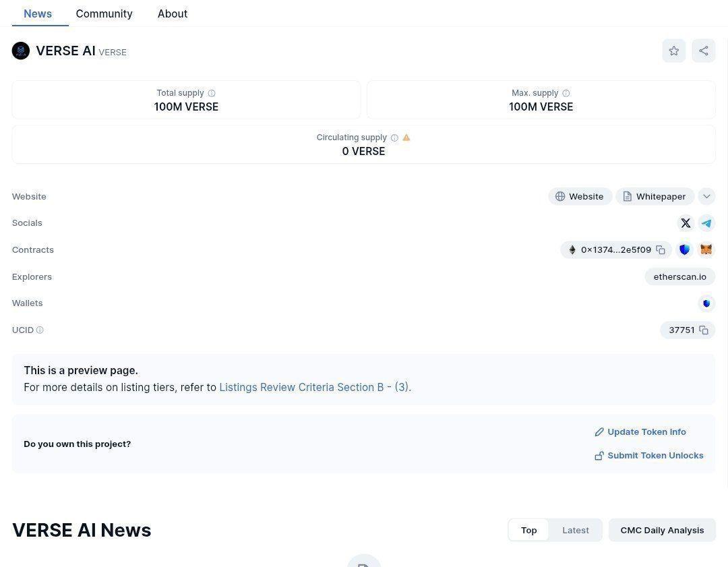Viewport: 728px width, 567px height.
Task: Copy the UCID 37751
Action: pyautogui.click(x=704, y=330)
